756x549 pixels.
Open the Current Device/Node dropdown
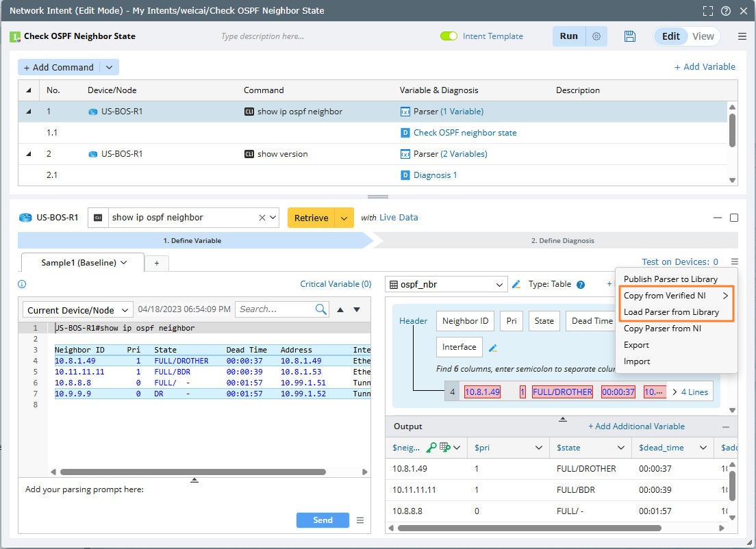[77, 310]
